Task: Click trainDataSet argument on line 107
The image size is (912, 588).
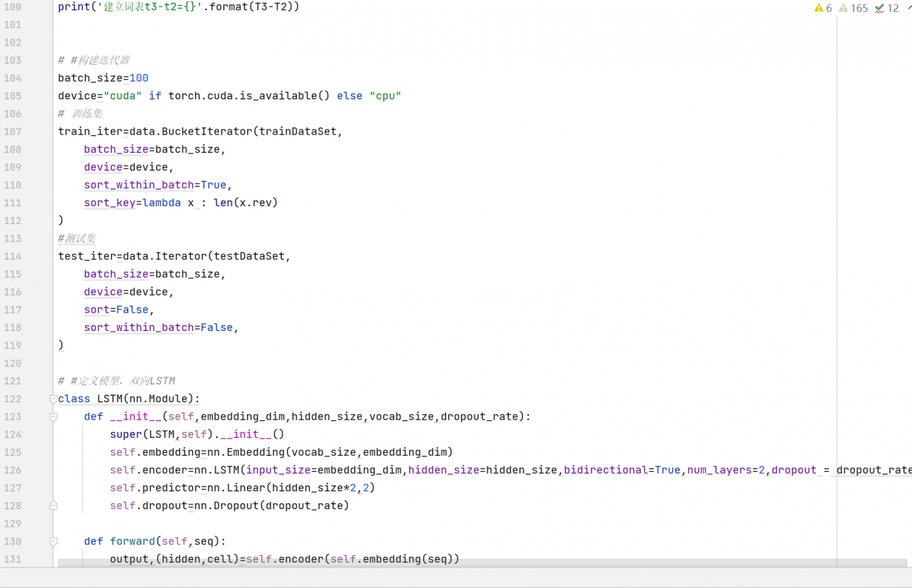Action: tap(298, 131)
